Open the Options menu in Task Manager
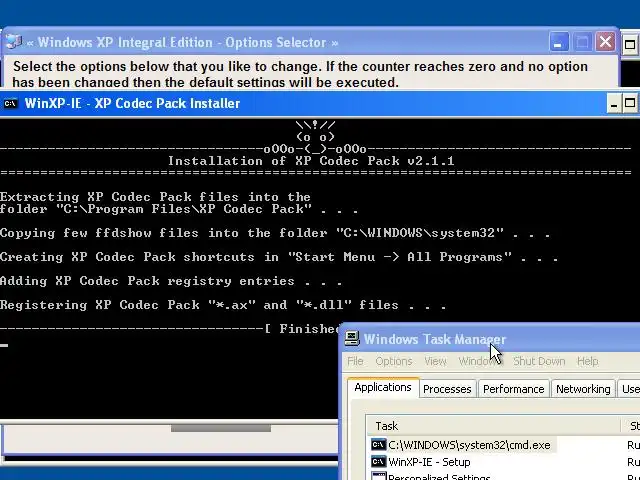Screen dimensions: 640x480 click(394, 361)
